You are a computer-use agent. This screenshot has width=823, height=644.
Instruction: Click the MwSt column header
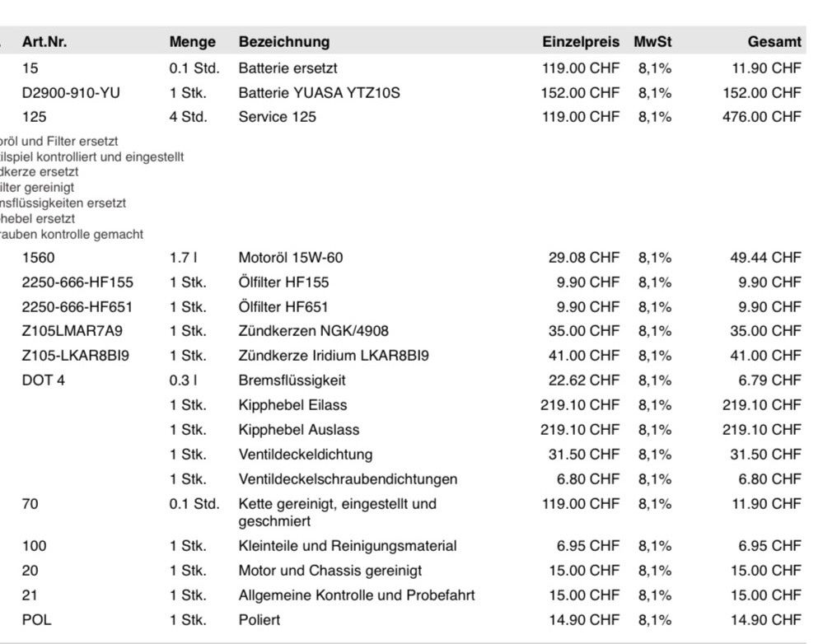tap(652, 42)
